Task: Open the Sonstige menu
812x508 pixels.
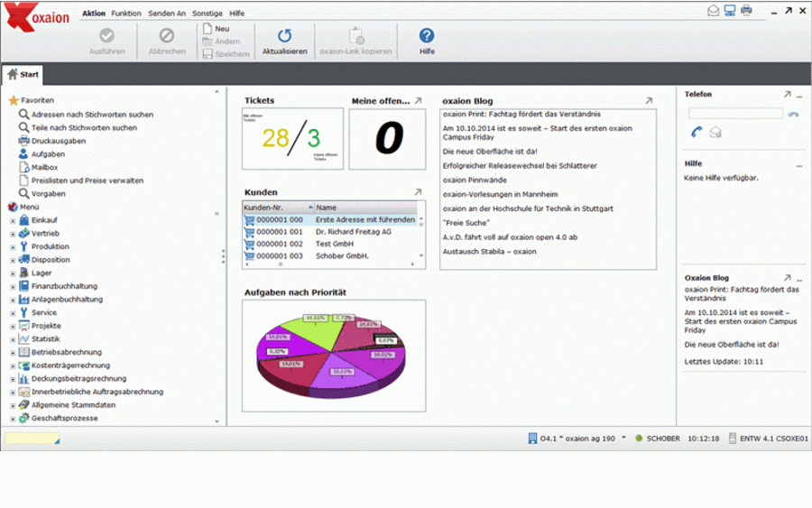Action: (x=208, y=14)
